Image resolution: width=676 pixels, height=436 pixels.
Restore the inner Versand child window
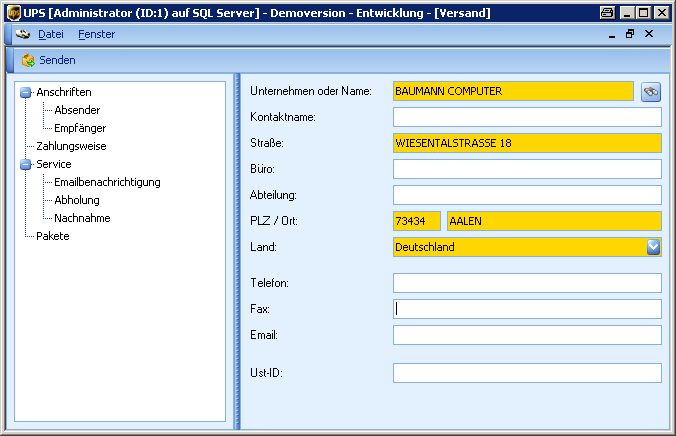click(630, 34)
